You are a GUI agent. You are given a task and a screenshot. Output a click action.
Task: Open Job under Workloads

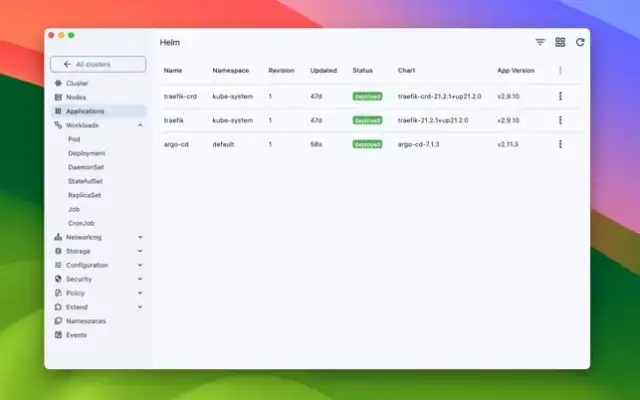click(x=74, y=209)
